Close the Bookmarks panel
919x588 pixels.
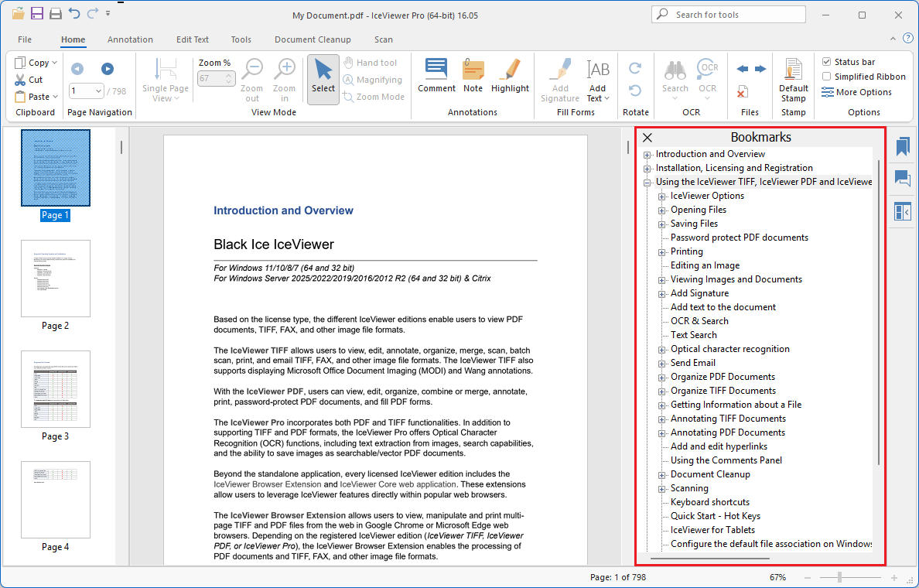647,138
